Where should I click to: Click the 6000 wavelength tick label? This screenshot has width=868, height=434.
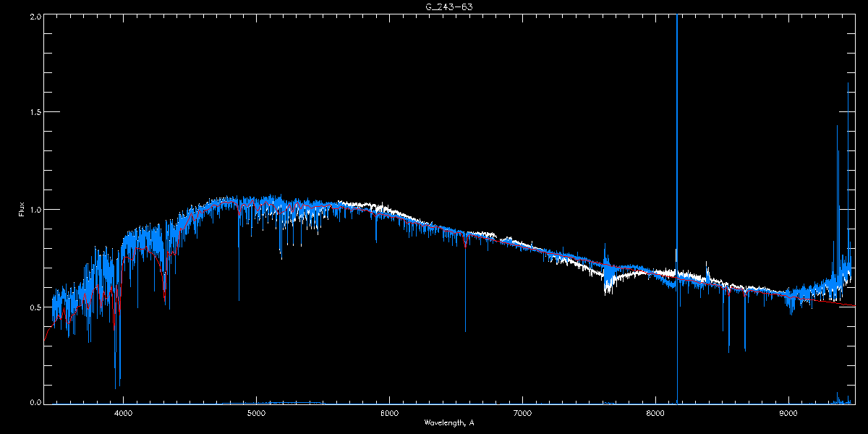pos(389,413)
